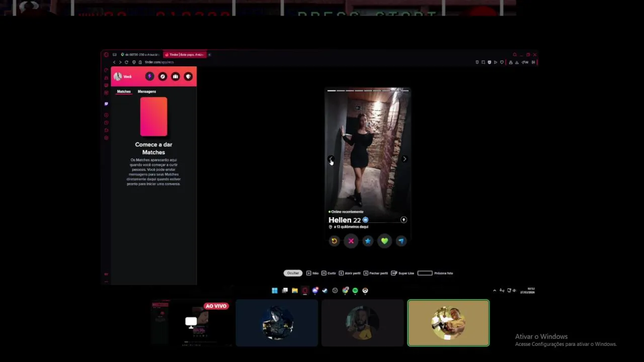644x362 pixels.
Task: Click the Twitch icon in Opera sidebar
Action: 106,104
